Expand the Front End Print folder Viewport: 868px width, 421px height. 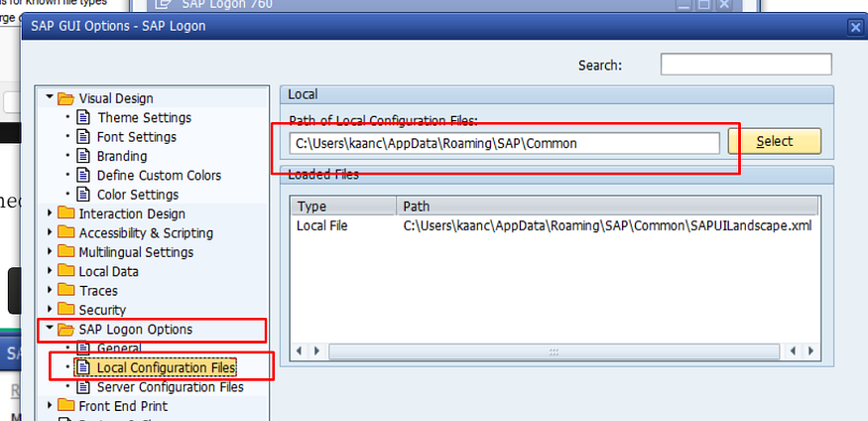[x=50, y=405]
